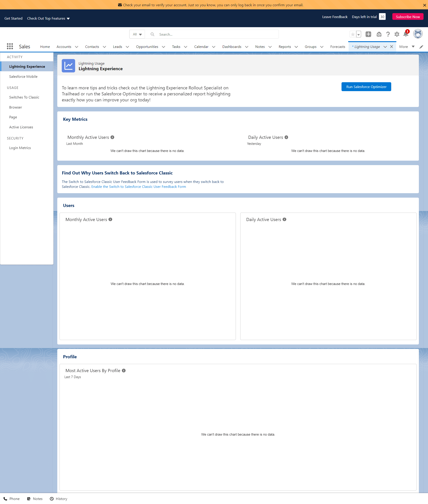Expand the Contacts tab dropdown chevron
Screen dimensions: 428x504
pyautogui.click(x=104, y=47)
